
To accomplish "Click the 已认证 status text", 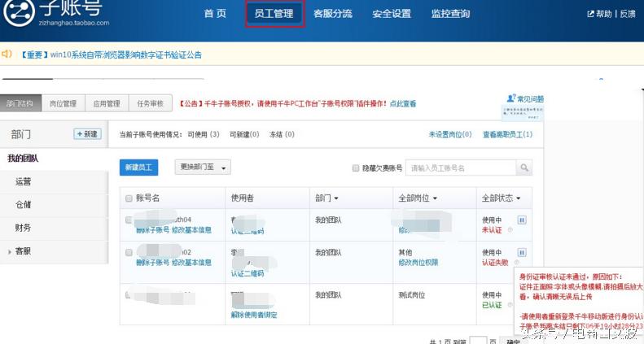I will 492,305.
